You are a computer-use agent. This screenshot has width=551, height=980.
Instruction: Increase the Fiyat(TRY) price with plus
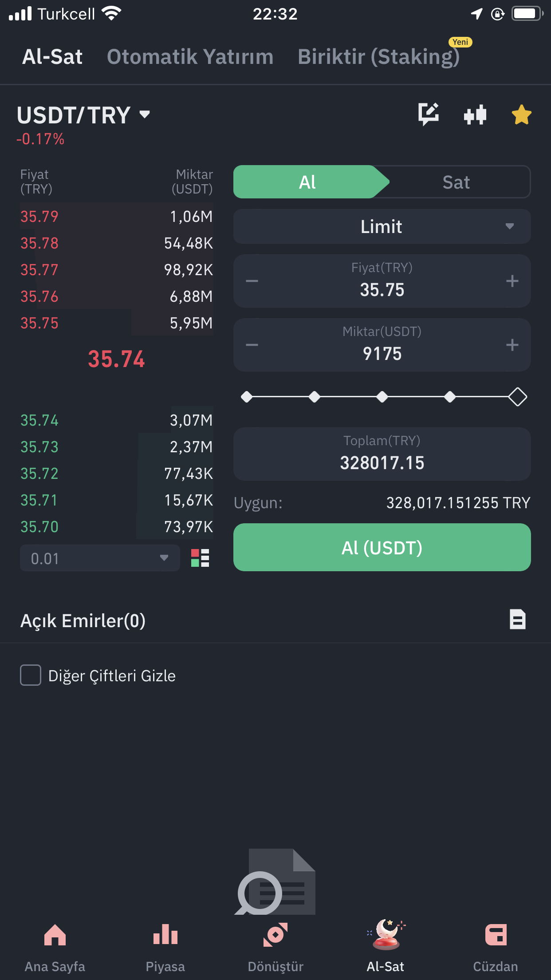click(512, 281)
